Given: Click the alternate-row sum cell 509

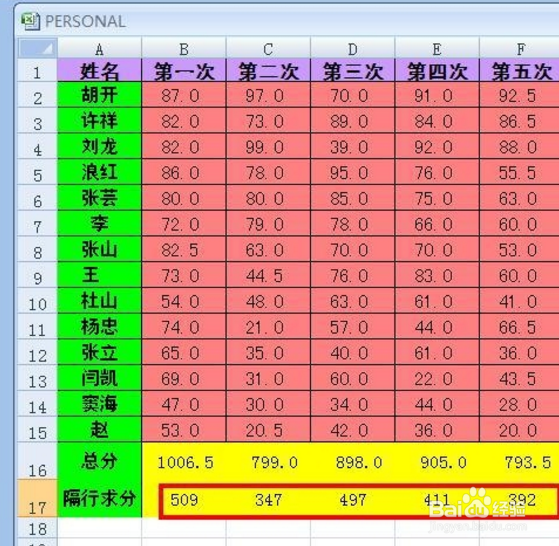Looking at the screenshot, I should coord(184,499).
